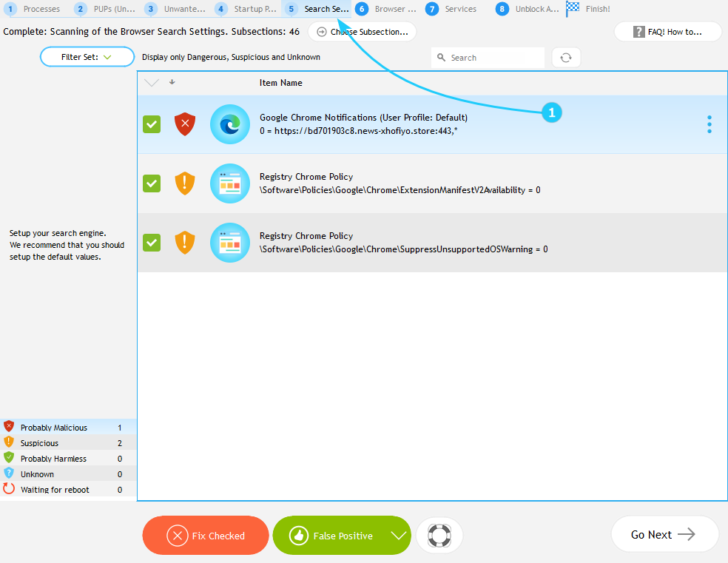Expand the False Positive dropdown arrow
Screen dimensions: 728x563
click(399, 536)
